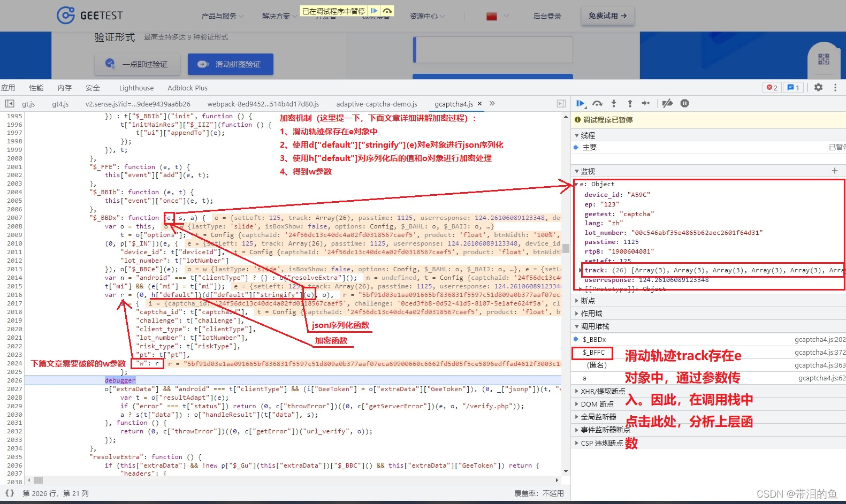
Task: Pretty-print the source with braces icon
Action: 10,493
